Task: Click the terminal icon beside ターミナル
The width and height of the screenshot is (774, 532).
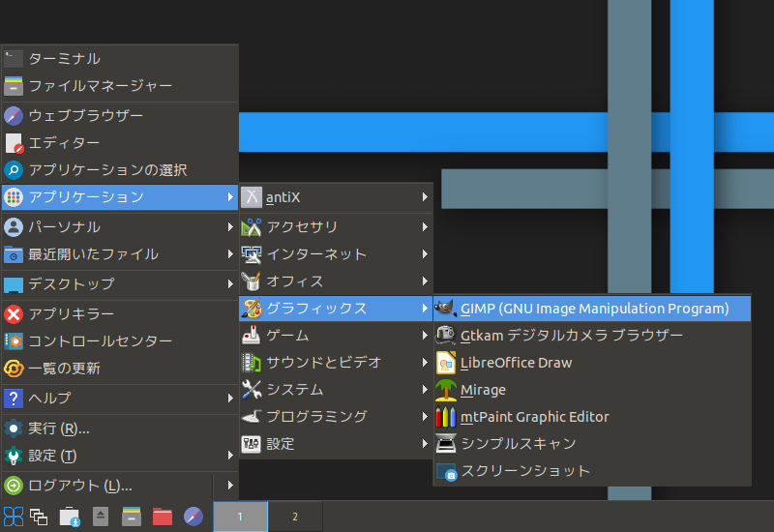Action: (x=14, y=59)
